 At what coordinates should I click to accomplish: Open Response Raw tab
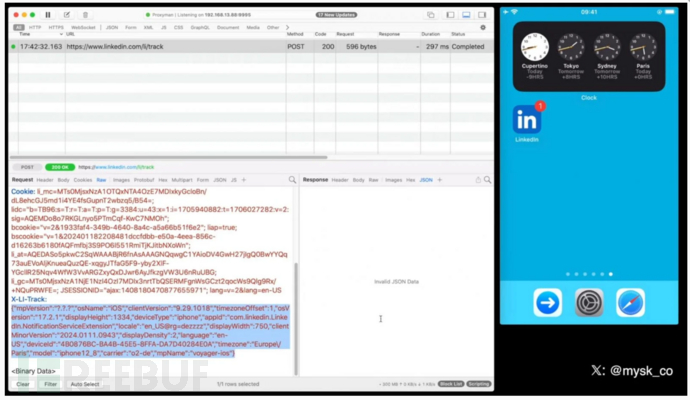point(373,180)
